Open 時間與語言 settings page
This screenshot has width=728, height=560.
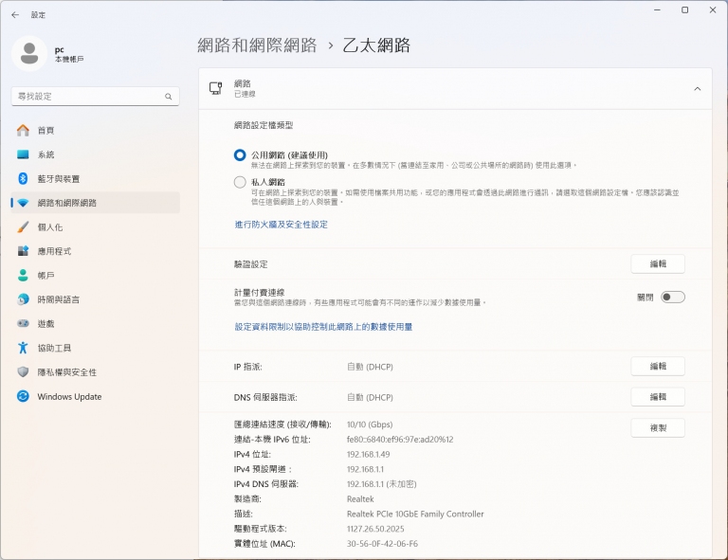pyautogui.click(x=59, y=299)
